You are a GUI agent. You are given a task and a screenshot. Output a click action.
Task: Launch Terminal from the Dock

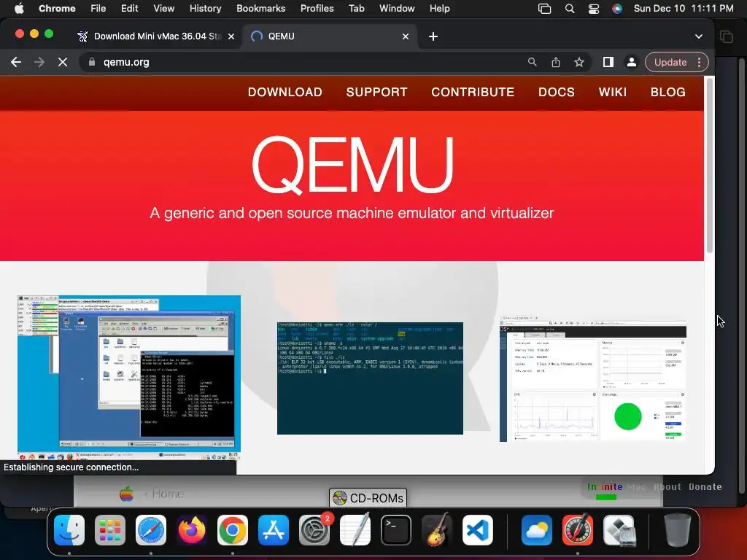pos(396,529)
